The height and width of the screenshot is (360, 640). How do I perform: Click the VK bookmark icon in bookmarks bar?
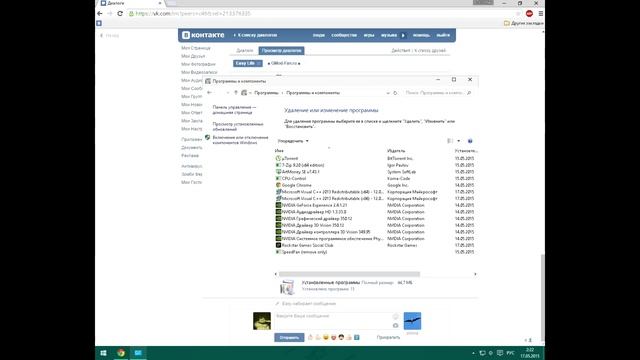99,23
